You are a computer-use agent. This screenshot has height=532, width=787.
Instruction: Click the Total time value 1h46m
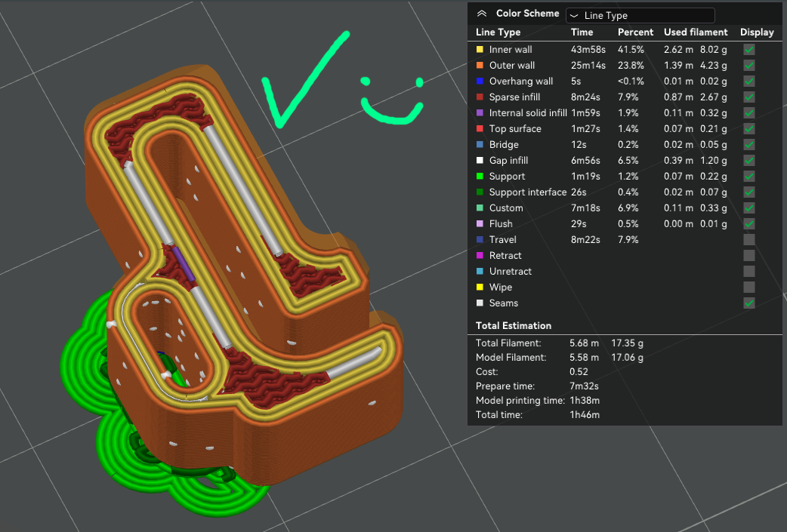pos(585,415)
